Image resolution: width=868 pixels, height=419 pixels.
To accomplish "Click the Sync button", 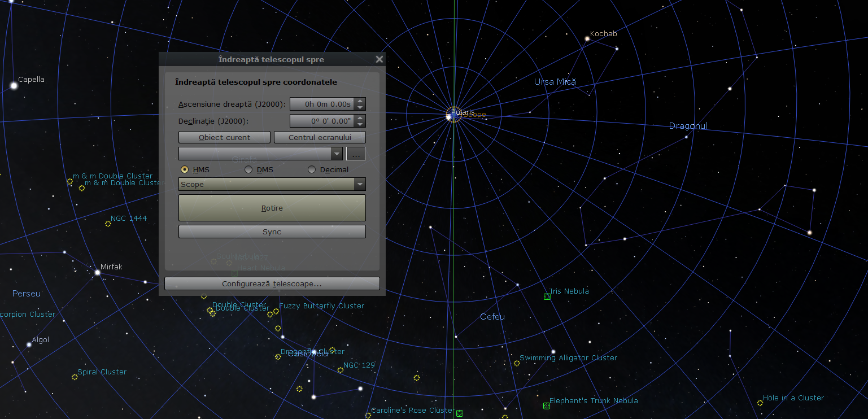I will click(272, 232).
